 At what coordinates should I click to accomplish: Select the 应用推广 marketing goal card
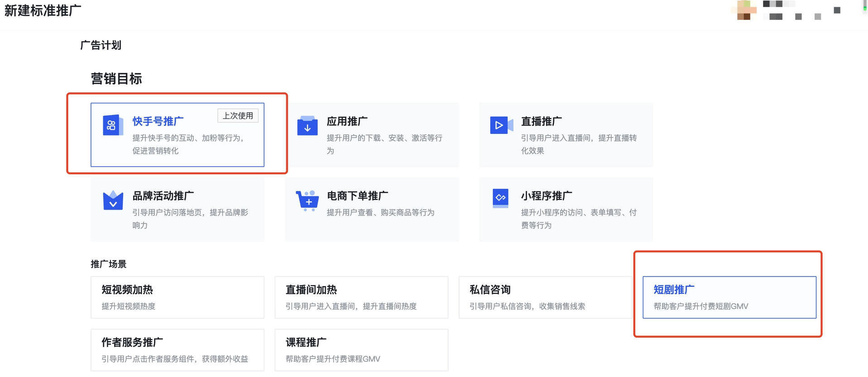click(372, 135)
